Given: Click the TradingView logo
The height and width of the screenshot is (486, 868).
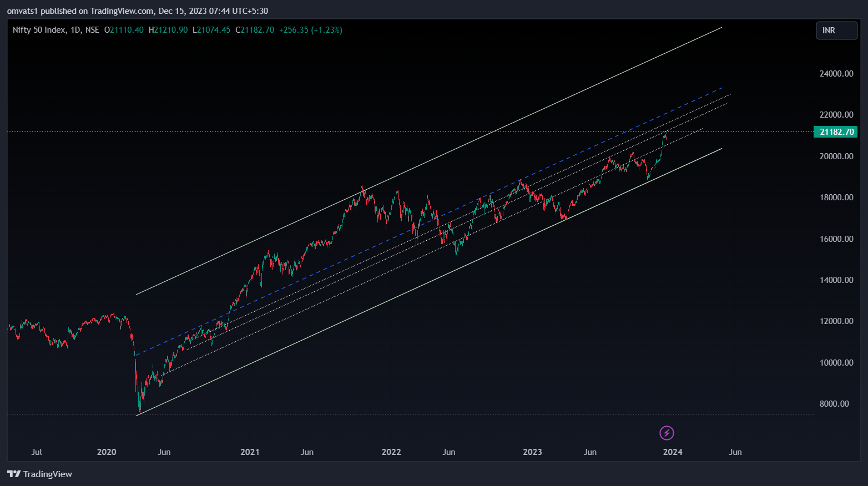Looking at the screenshot, I should click(x=39, y=474).
